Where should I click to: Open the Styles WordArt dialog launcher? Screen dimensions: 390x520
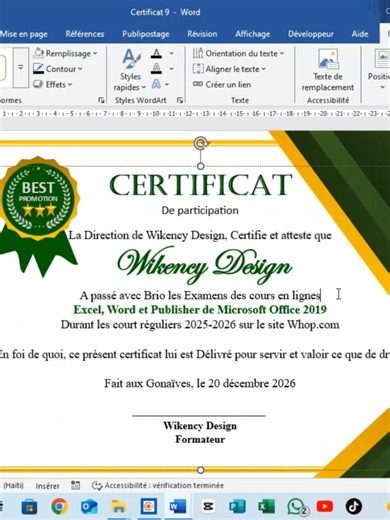[180, 100]
